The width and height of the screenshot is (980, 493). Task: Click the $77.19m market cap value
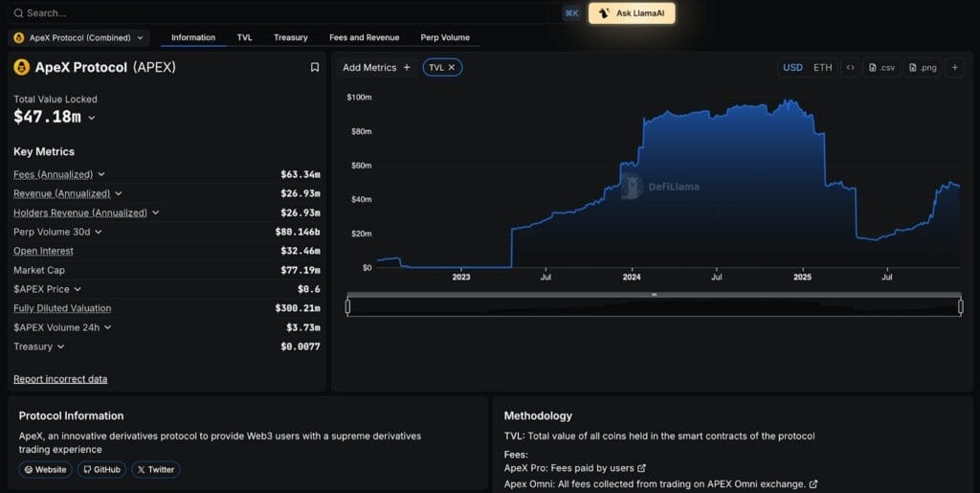[x=300, y=271]
